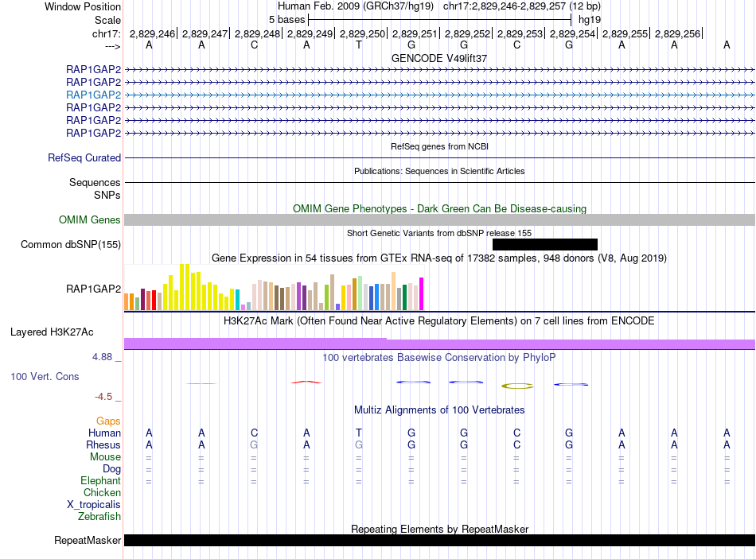Viewport: 756px width, 559px height.
Task: Click the -4.5 PhyloP lower scale value
Action: click(x=103, y=397)
